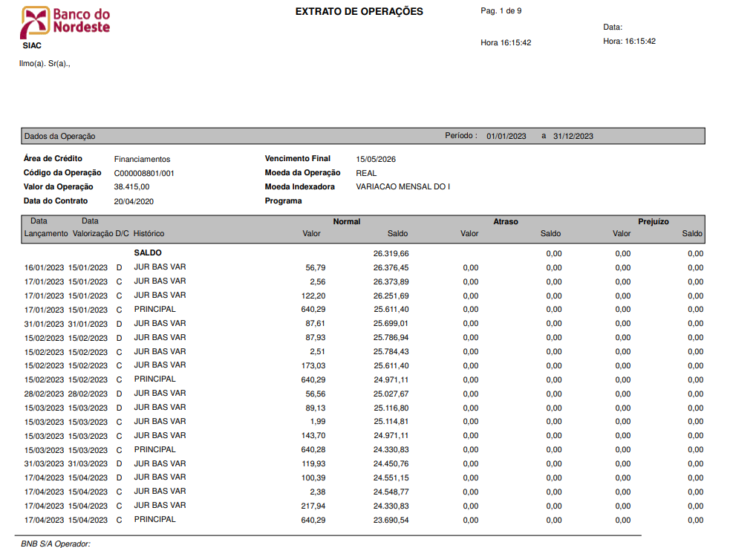
Task: Click the 'Vencimento Final' date 15/05/2026
Action: 376,159
